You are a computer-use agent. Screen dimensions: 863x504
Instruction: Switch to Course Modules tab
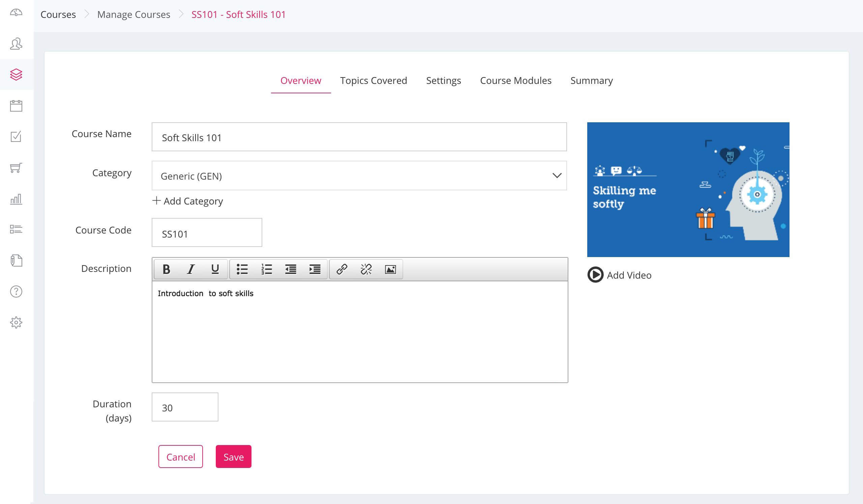[x=515, y=80]
